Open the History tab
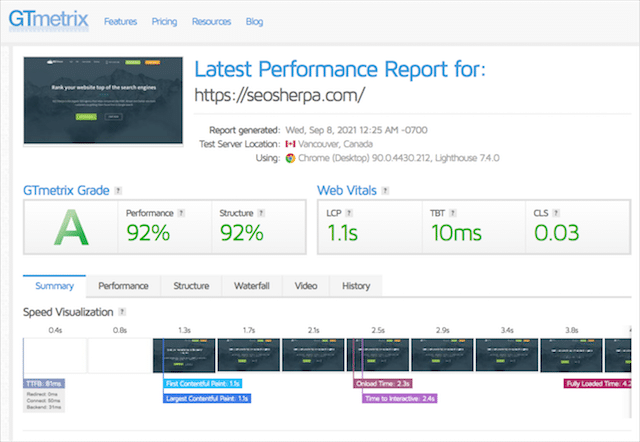 [x=355, y=286]
